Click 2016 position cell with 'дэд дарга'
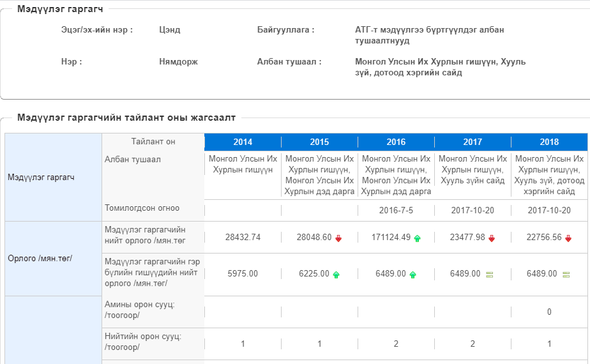 coord(396,175)
